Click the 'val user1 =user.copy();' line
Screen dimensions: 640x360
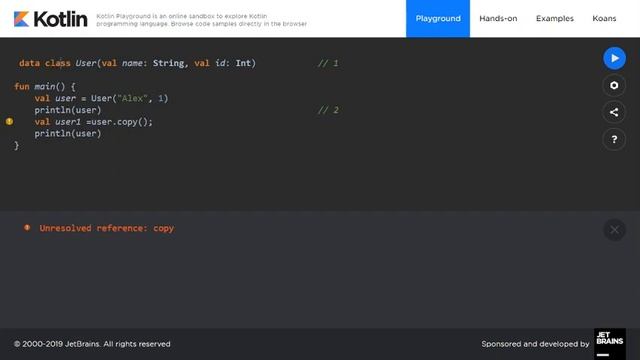coord(93,122)
